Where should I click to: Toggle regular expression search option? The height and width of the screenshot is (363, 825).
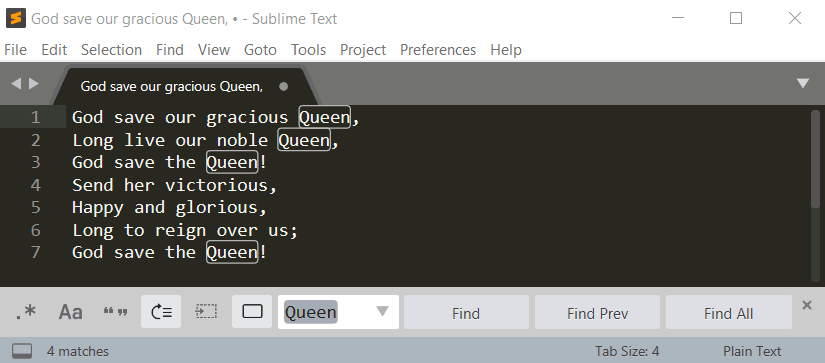click(25, 312)
